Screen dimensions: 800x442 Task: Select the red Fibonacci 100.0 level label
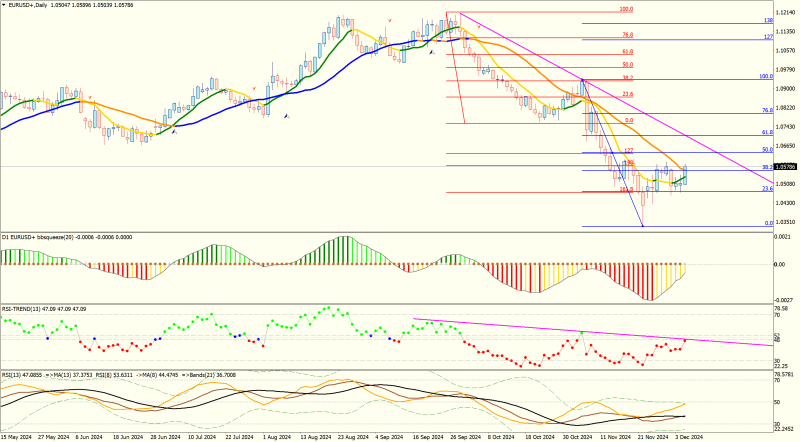626,9
